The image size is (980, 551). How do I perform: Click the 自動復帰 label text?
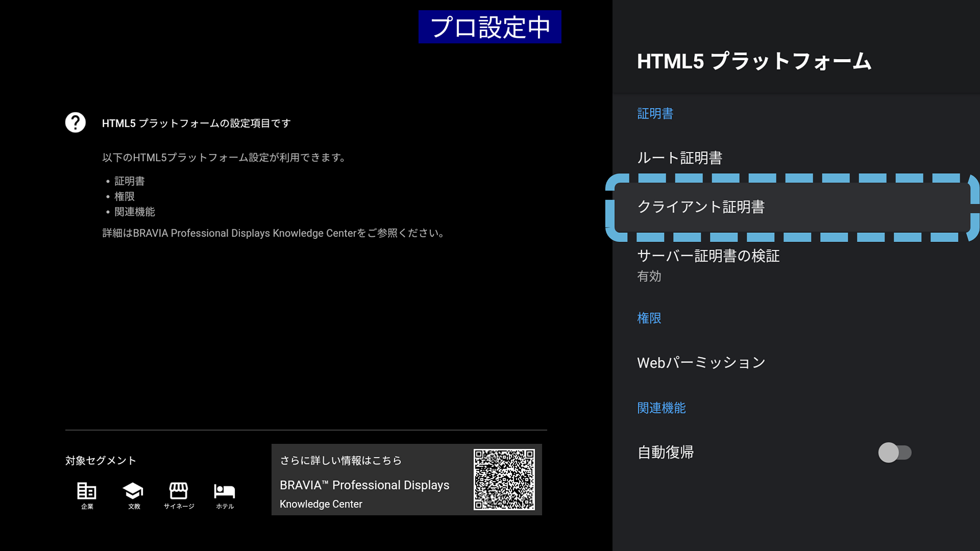click(665, 453)
